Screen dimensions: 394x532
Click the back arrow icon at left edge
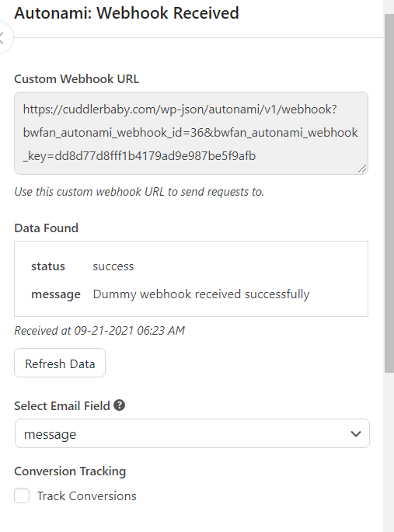2,37
